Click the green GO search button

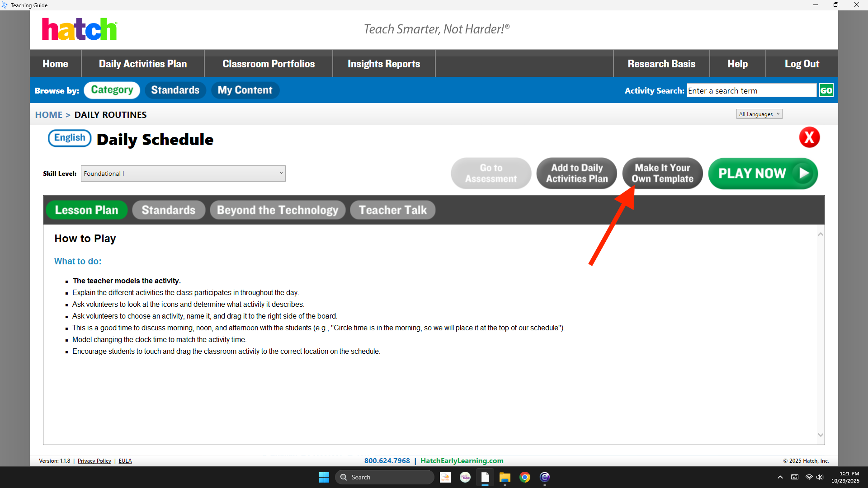tap(826, 90)
